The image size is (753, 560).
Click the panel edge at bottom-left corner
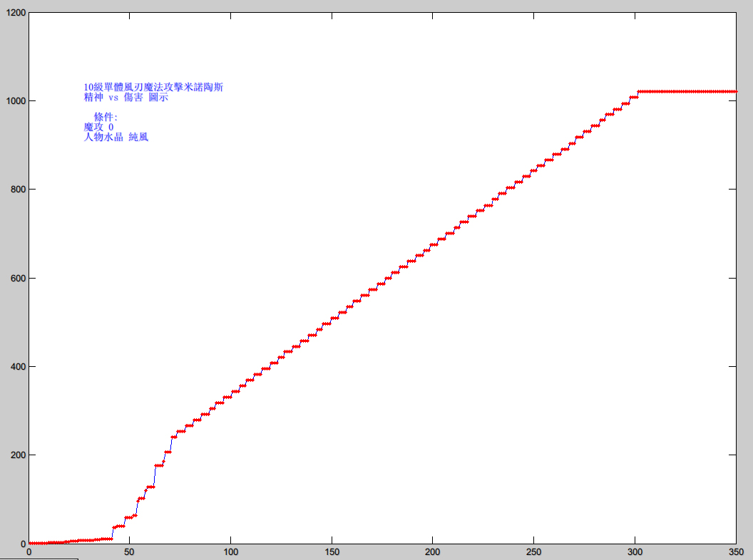[39, 559]
